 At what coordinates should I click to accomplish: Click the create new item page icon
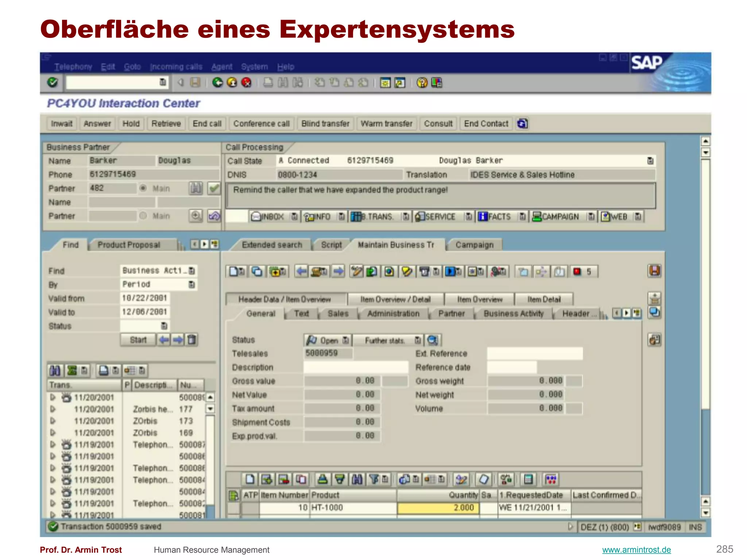point(250,479)
